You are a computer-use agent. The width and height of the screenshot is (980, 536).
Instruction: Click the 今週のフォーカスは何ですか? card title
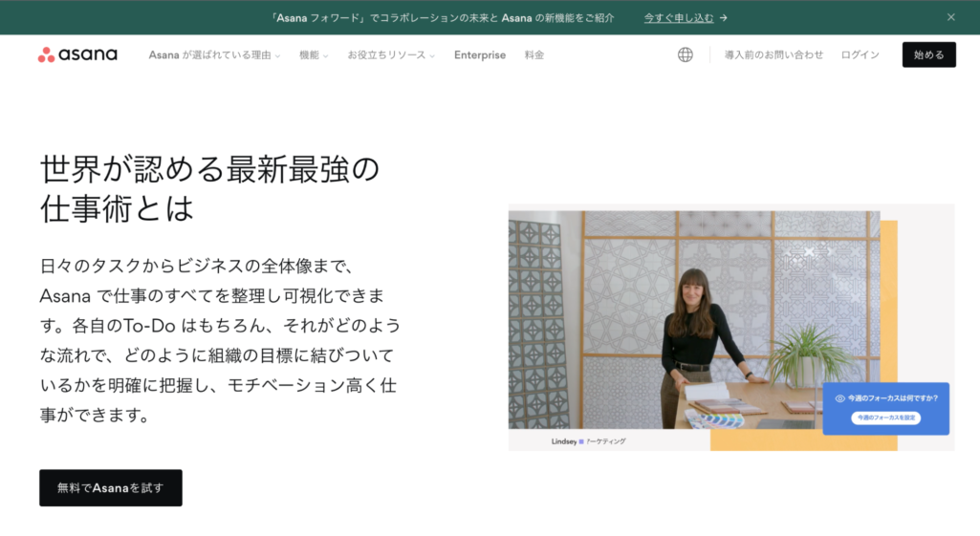point(892,398)
